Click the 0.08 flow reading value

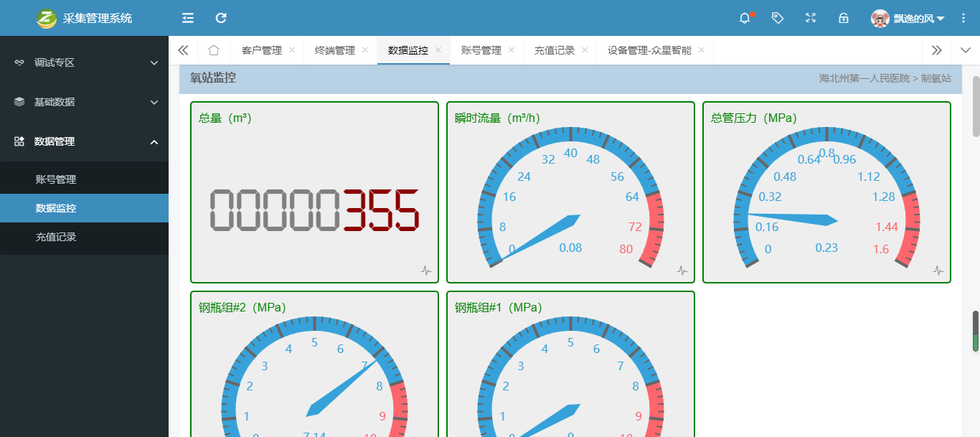tap(570, 248)
